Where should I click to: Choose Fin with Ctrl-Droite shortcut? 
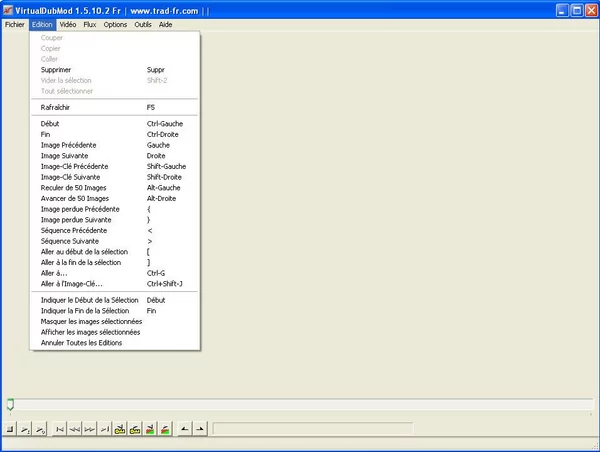[115, 134]
